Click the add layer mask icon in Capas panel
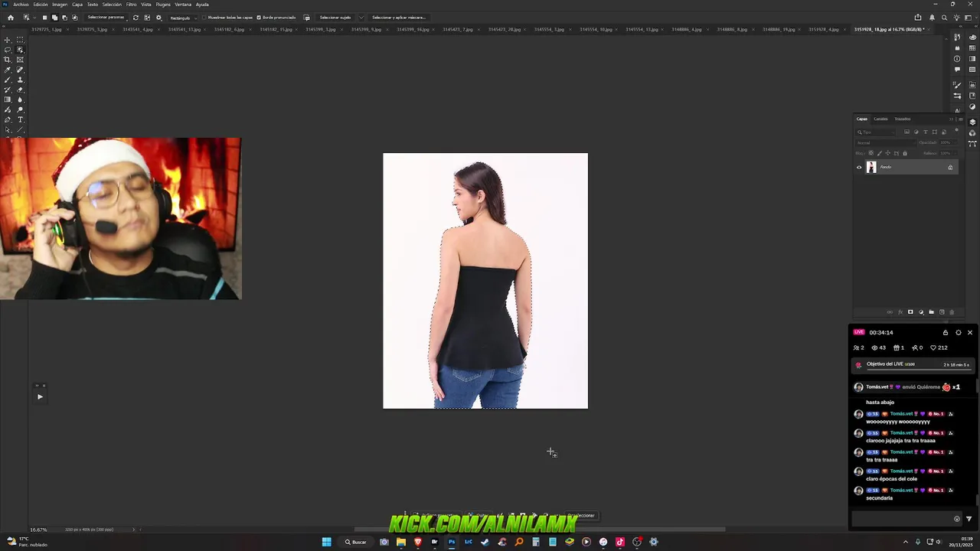Viewport: 980px width, 551px height. (x=910, y=312)
